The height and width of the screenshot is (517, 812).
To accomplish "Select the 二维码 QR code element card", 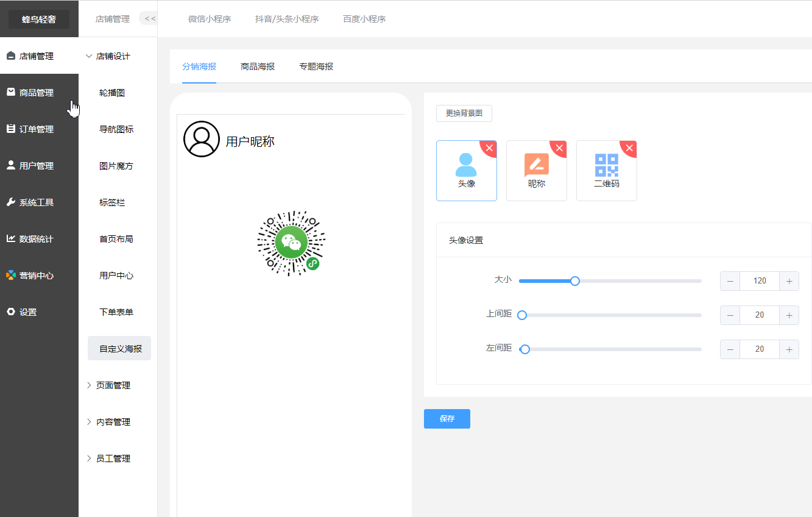I will (x=607, y=171).
